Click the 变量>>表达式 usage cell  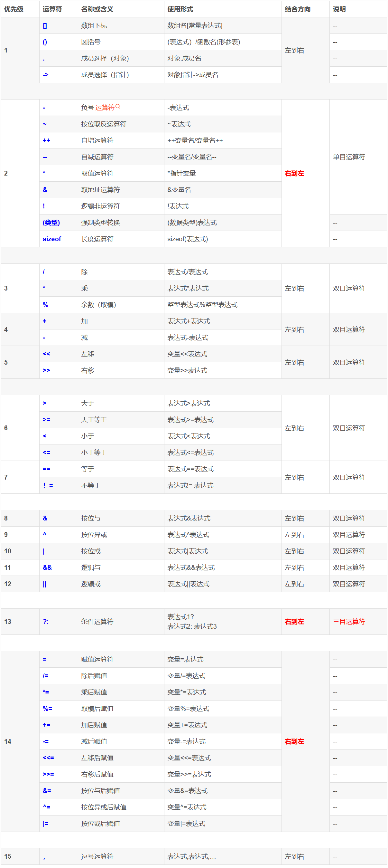[223, 370]
